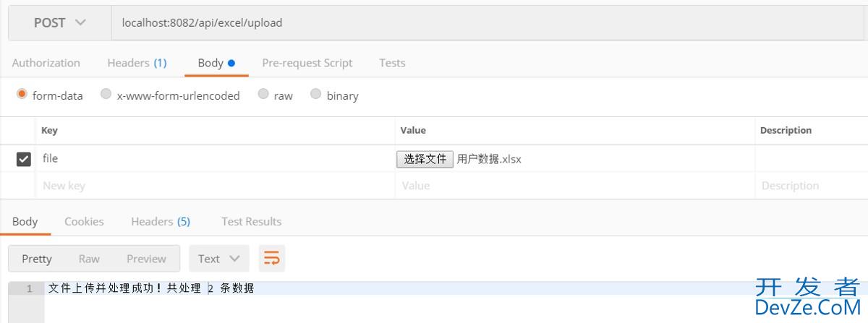Expand the Text format dropdown
868x323 pixels.
218,259
